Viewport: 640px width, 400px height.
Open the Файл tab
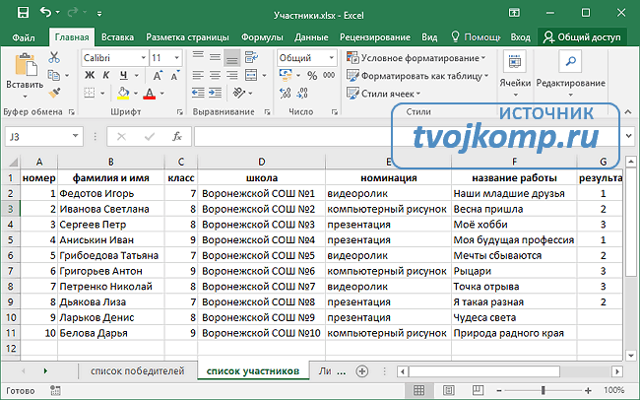pyautogui.click(x=23, y=38)
